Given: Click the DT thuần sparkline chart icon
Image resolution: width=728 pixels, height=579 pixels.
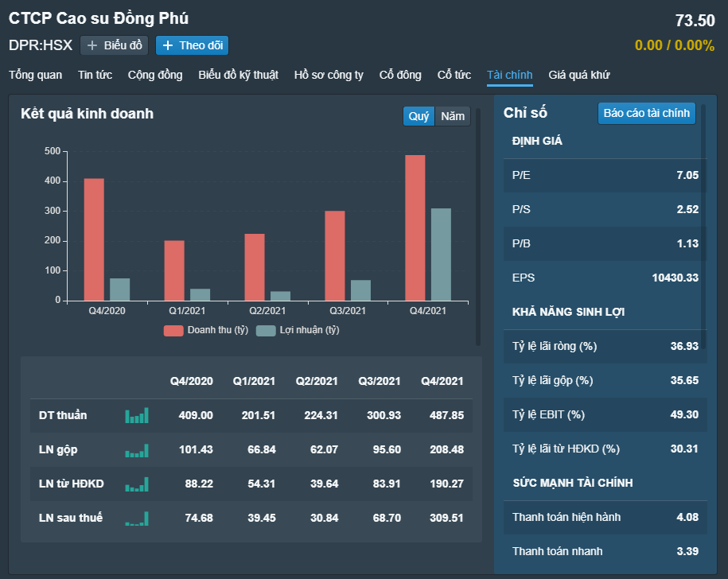Looking at the screenshot, I should pyautogui.click(x=136, y=415).
